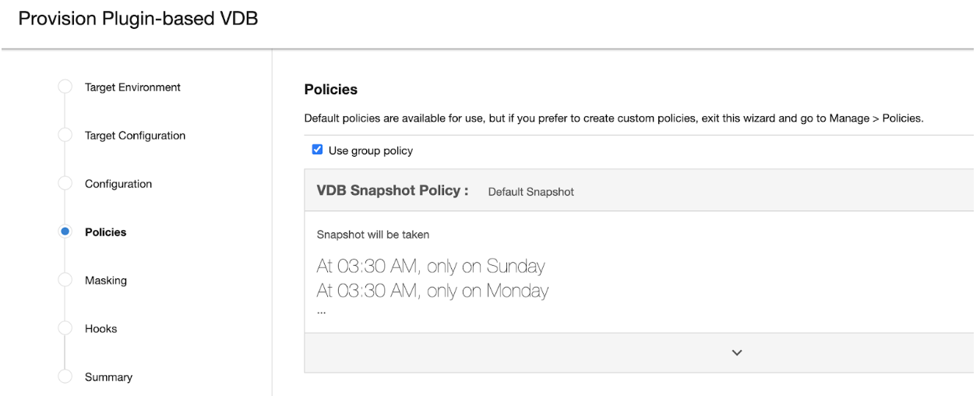Click the Policies step label in sidebar
The height and width of the screenshot is (396, 980).
[105, 232]
